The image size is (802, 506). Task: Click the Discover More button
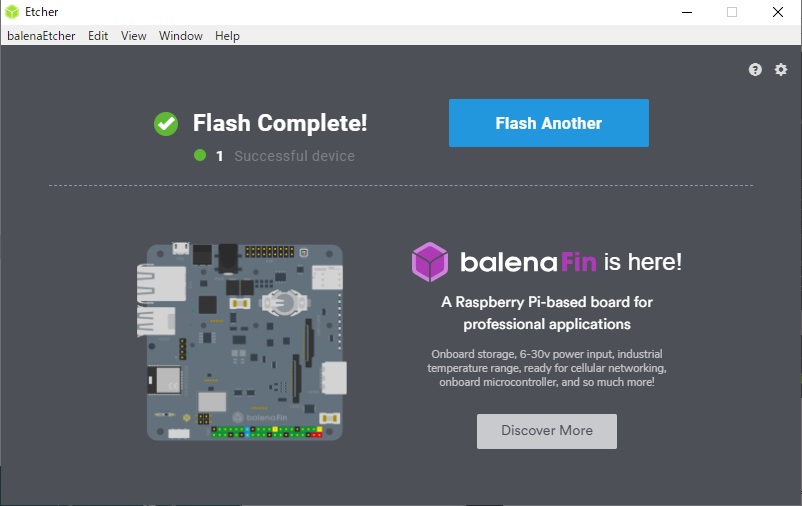(547, 431)
